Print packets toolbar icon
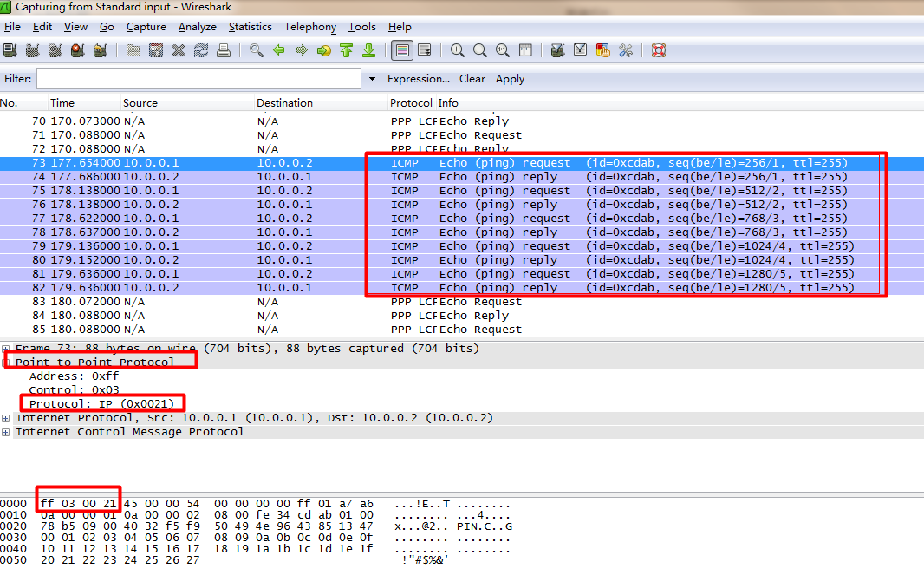 pyautogui.click(x=224, y=50)
